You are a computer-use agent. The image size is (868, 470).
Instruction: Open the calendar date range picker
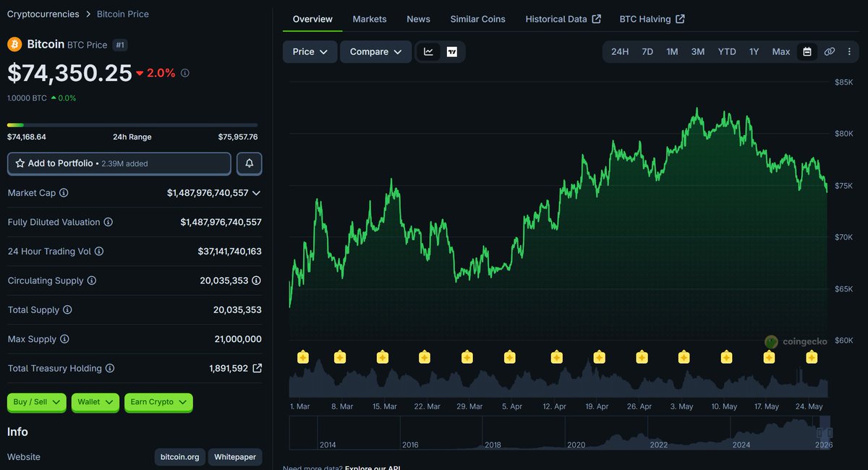pyautogui.click(x=807, y=51)
